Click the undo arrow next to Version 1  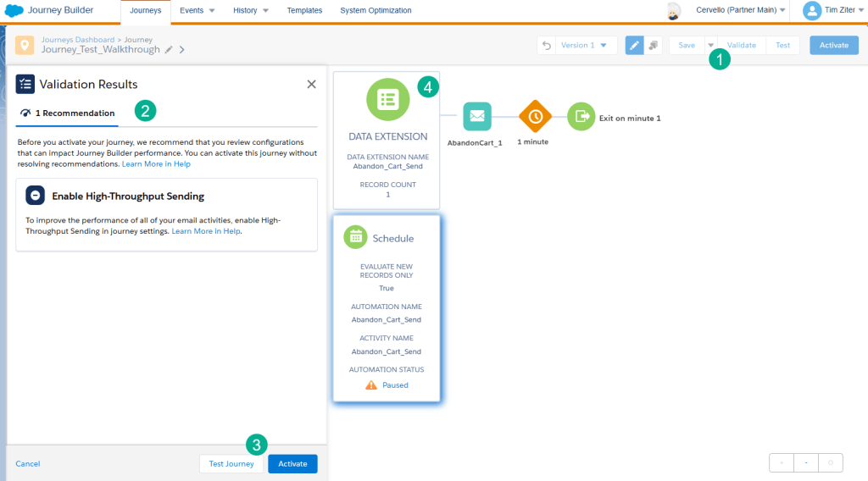pos(547,46)
